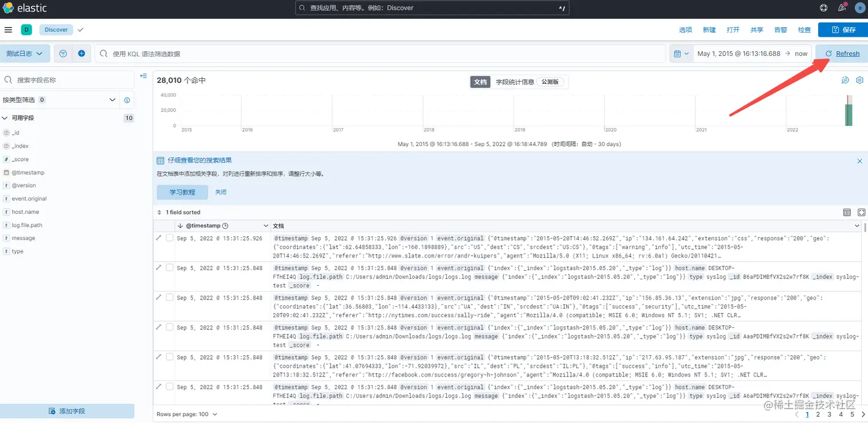Click 打开 in top menu
Image resolution: width=868 pixels, height=423 pixels.
pyautogui.click(x=733, y=30)
